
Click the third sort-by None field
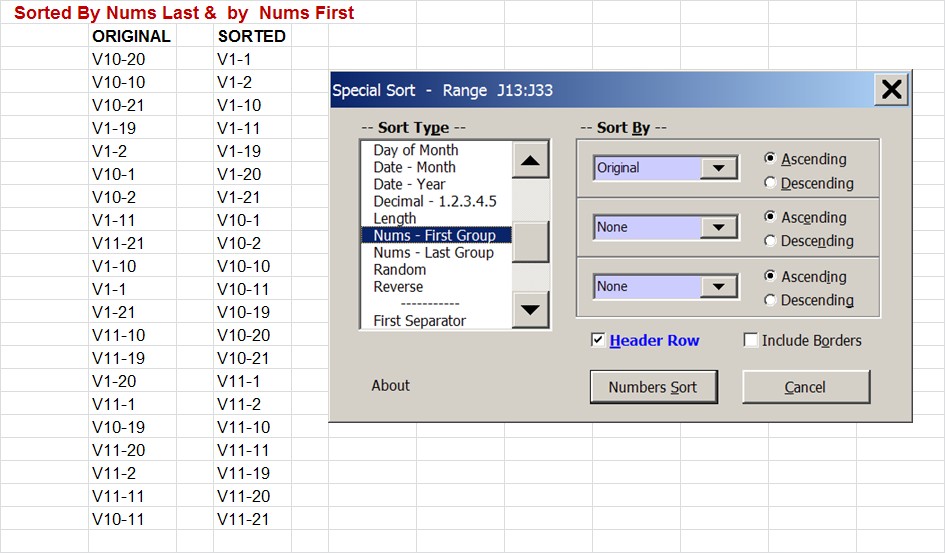pos(648,286)
